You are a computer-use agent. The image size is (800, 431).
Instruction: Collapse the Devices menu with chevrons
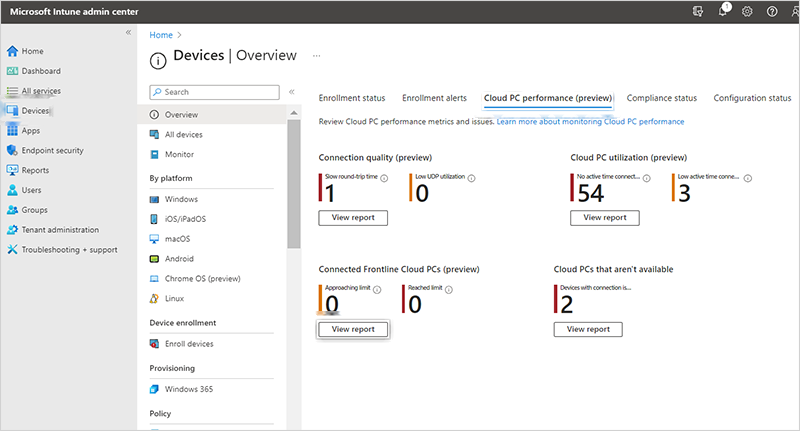pos(292,92)
